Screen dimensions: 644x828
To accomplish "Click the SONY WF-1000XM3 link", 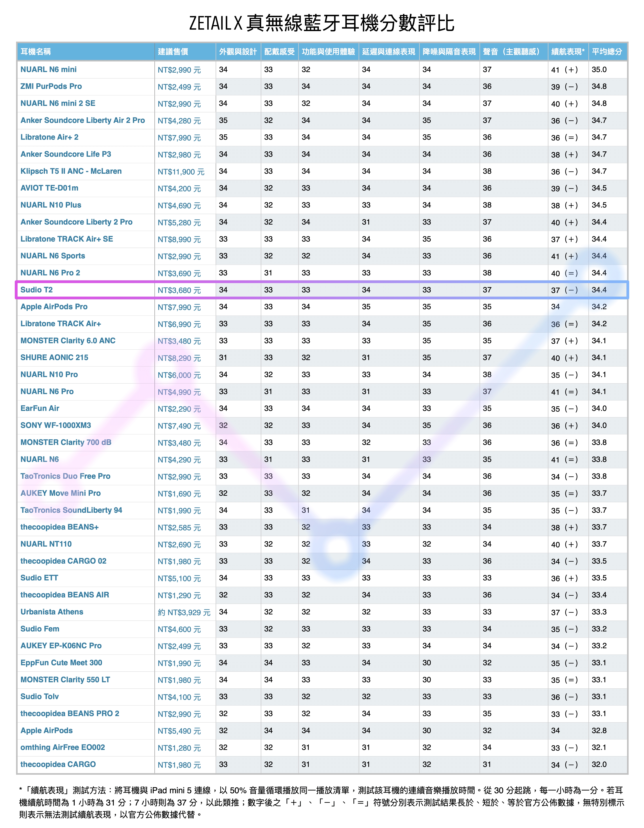I will [x=56, y=425].
